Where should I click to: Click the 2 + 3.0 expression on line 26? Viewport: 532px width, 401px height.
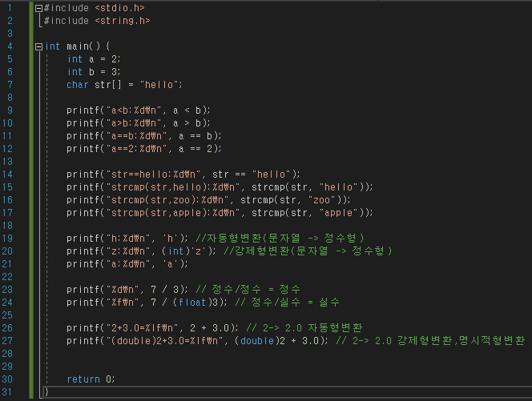209,328
